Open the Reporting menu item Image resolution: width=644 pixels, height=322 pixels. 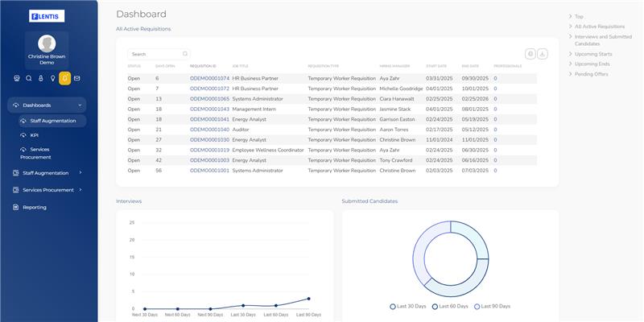coord(34,207)
